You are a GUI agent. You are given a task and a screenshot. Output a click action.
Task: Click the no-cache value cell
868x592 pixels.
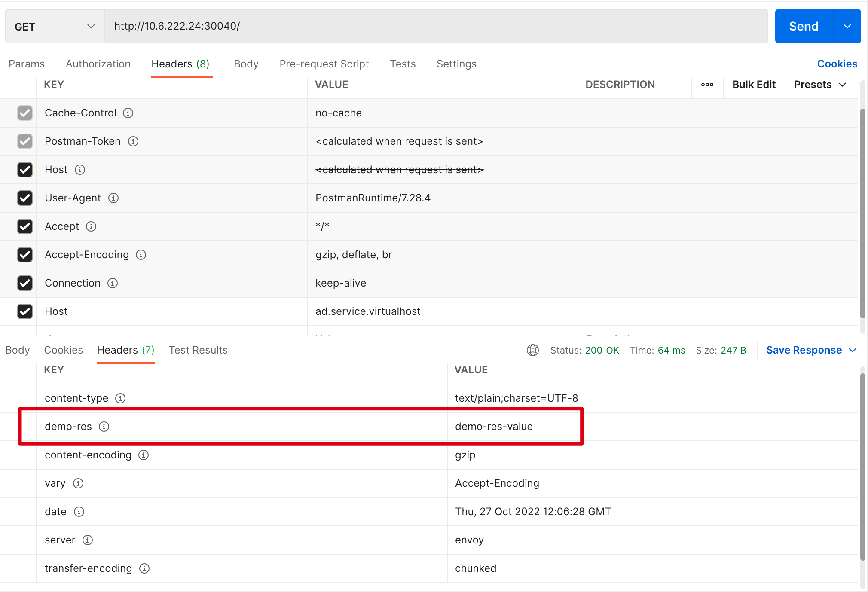pos(442,113)
